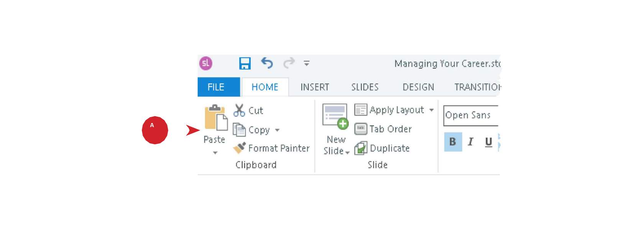Expand the Paste options arrow
644x229 pixels.
tap(215, 153)
